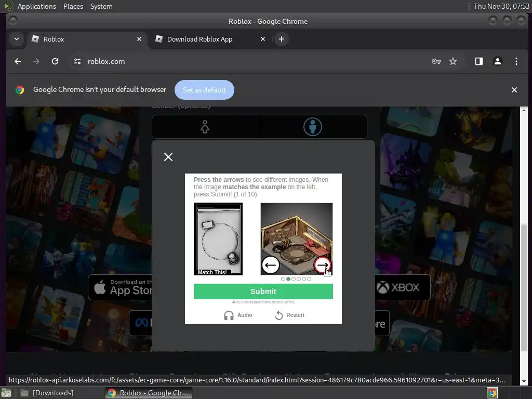Open the Xbox download badge
Image resolution: width=532 pixels, height=399 pixels.
tap(403, 287)
